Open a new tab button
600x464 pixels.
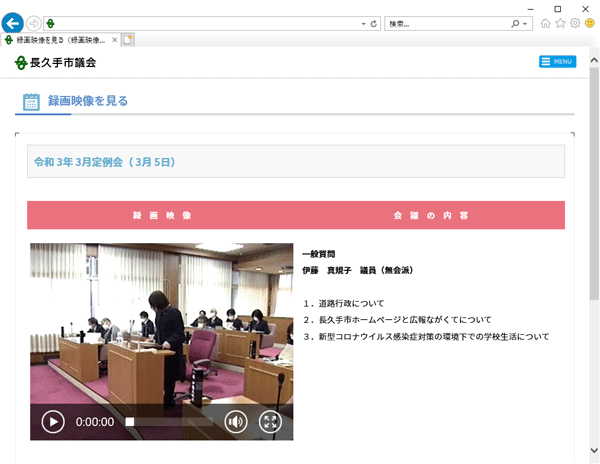coord(128,40)
